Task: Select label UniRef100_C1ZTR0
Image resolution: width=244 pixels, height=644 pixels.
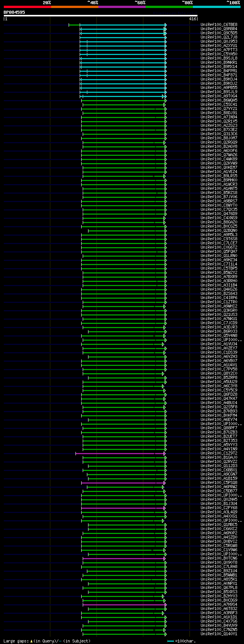Action: click(219, 302)
